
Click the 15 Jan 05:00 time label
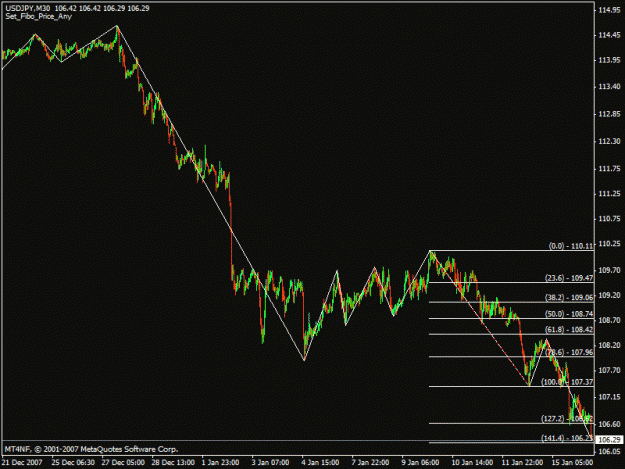pos(572,463)
